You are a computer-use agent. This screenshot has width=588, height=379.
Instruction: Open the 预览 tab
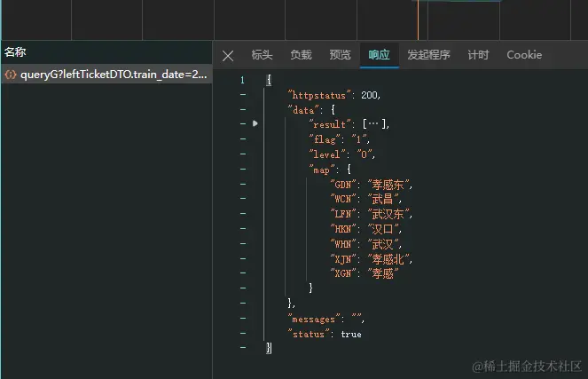340,55
